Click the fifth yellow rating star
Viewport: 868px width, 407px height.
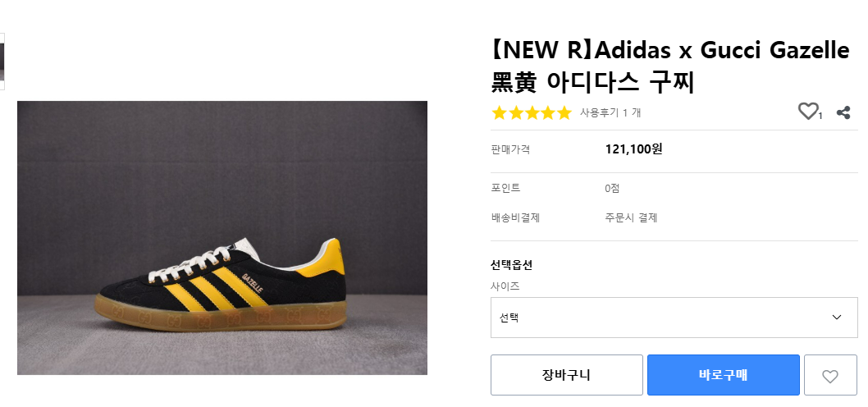[x=564, y=113]
